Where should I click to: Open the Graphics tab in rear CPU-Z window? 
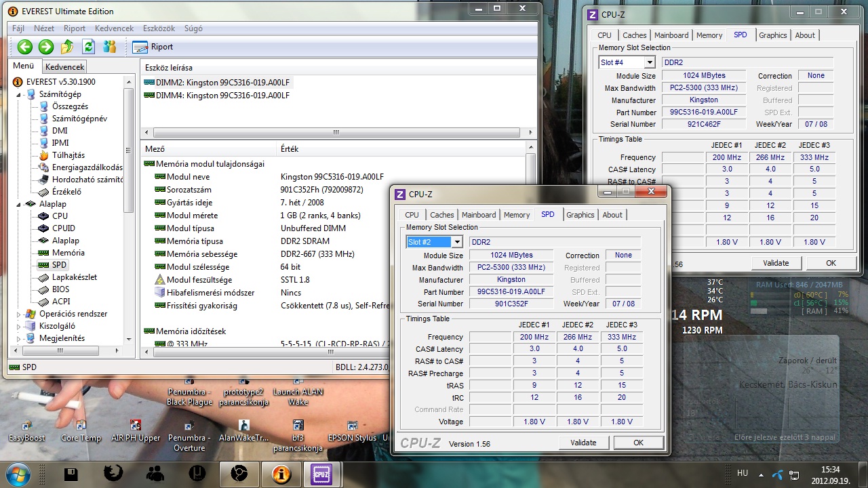pos(773,35)
